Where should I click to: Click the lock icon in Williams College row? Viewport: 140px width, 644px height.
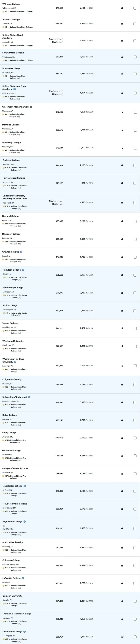[122, 8]
